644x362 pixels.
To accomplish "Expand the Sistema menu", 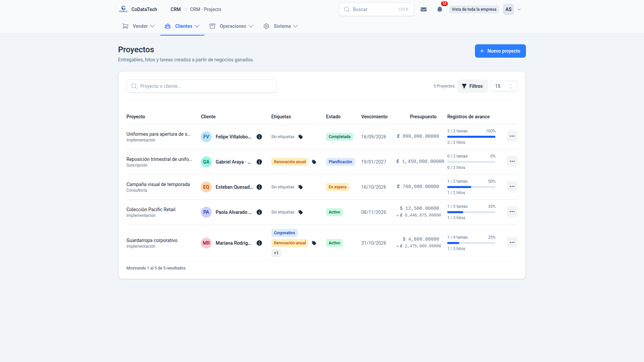I will tap(281, 26).
